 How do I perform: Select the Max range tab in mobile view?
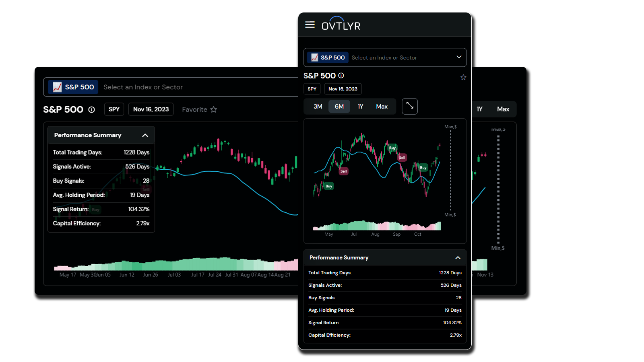[x=382, y=107]
